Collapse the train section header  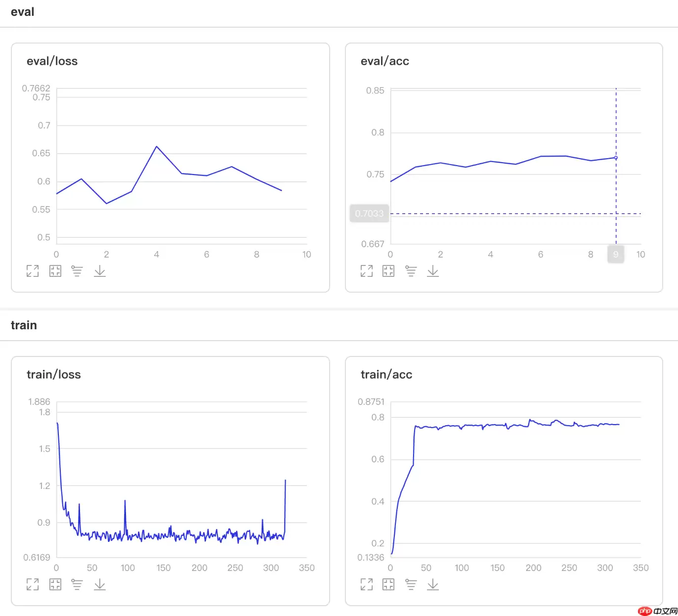24,325
